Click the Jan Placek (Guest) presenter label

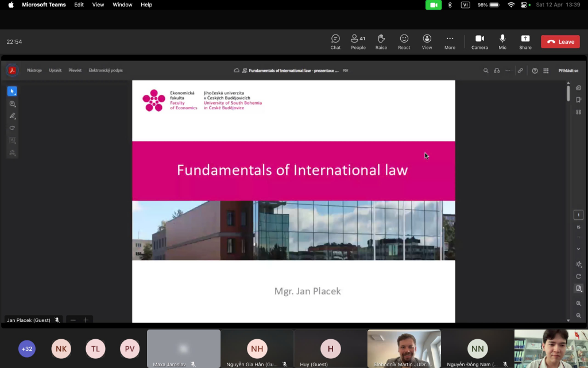29,320
